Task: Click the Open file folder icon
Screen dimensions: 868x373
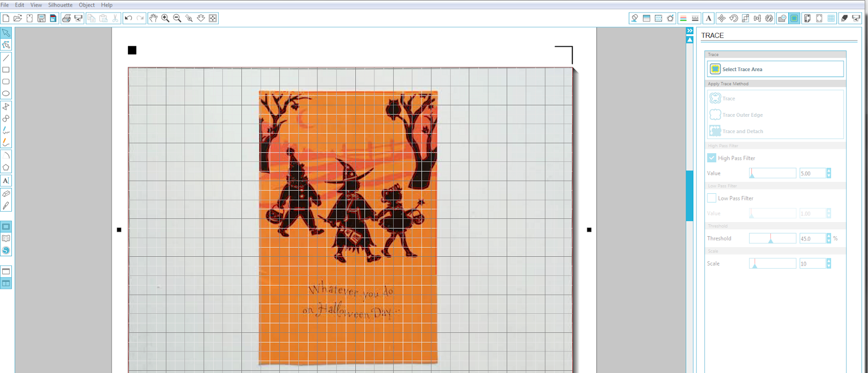Action: point(17,18)
